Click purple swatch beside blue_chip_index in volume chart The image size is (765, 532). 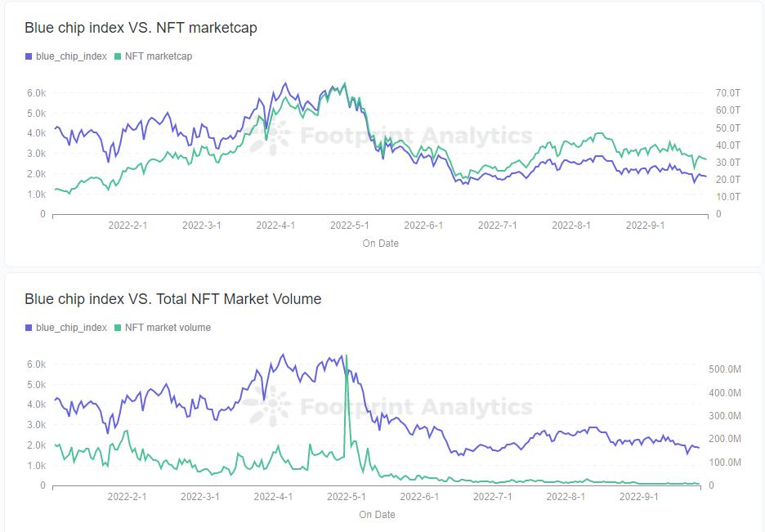[x=29, y=328]
